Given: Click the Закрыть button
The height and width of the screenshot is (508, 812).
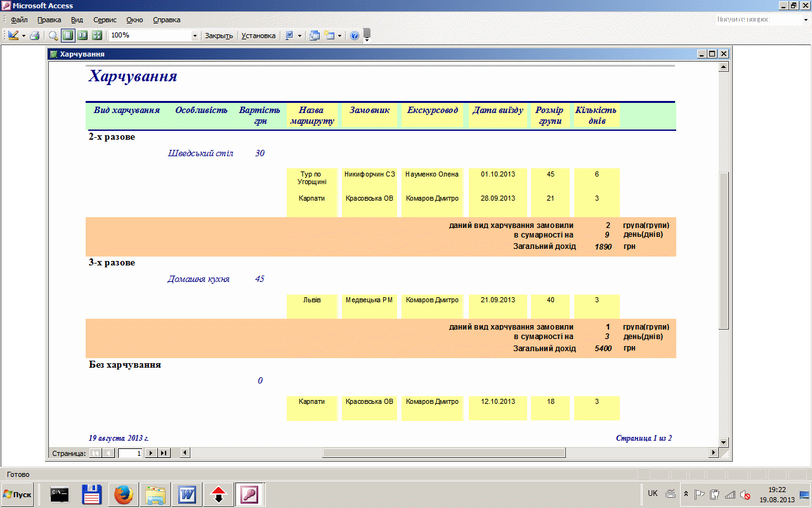Looking at the screenshot, I should point(219,36).
